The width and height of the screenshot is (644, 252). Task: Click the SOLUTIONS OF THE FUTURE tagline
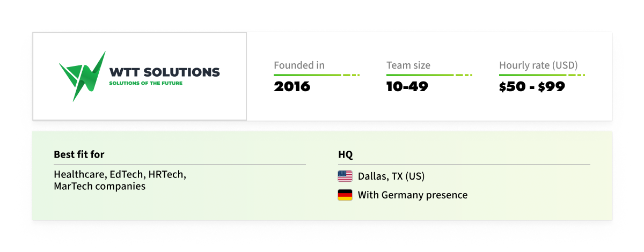pyautogui.click(x=145, y=84)
